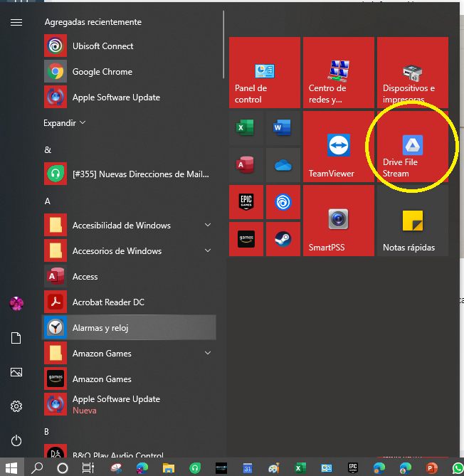
Task: Click the letter B group header
Action: tap(46, 432)
